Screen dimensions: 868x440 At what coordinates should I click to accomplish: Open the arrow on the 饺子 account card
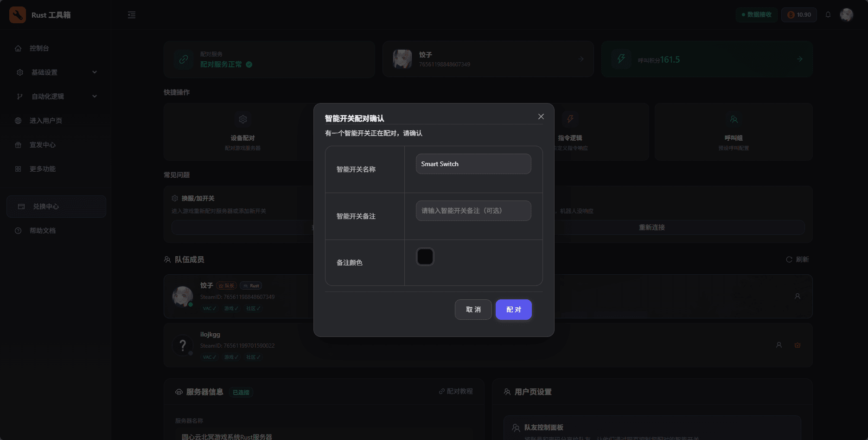tap(581, 59)
